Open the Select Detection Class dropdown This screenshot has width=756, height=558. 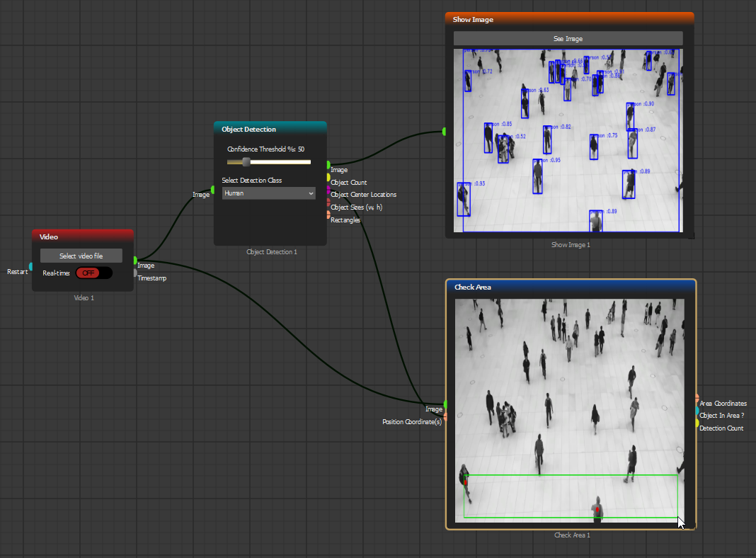(268, 193)
